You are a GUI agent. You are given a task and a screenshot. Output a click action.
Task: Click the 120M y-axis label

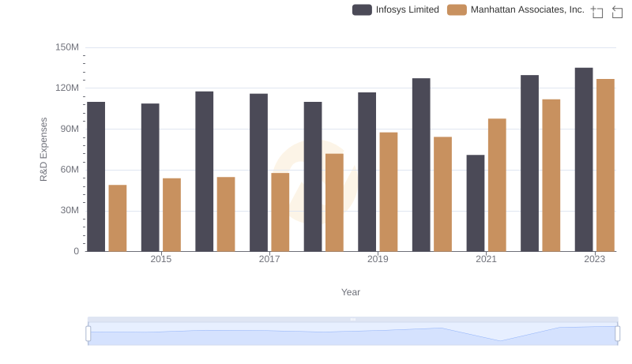[67, 88]
